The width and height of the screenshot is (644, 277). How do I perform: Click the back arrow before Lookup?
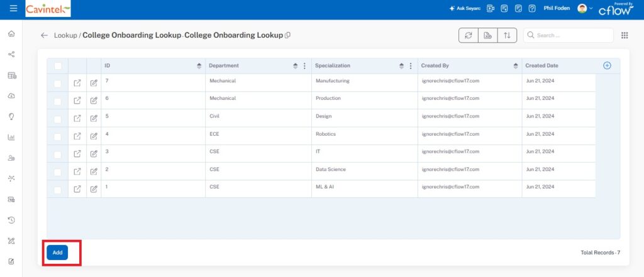click(x=44, y=36)
